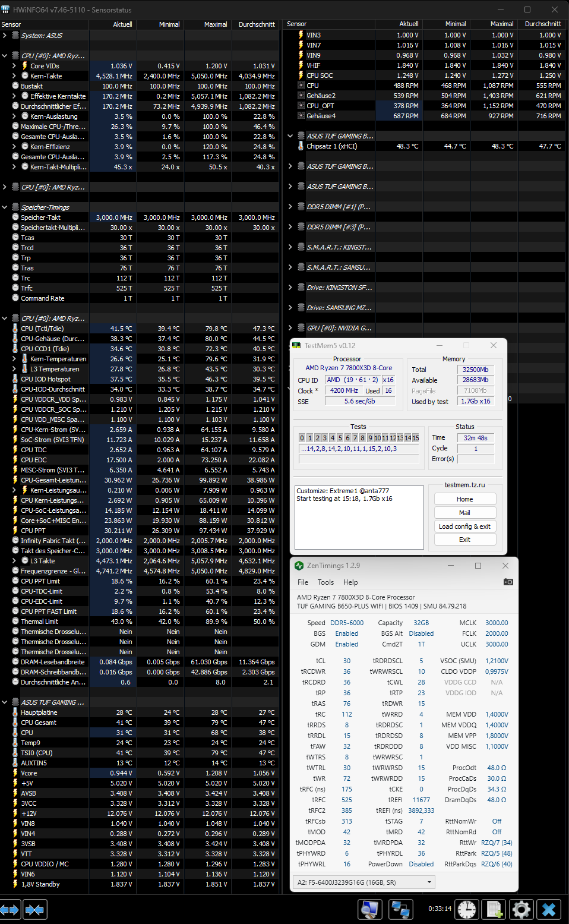Click the lightning icon beside VHIF
Screen dimensions: 569x924
tap(301, 65)
